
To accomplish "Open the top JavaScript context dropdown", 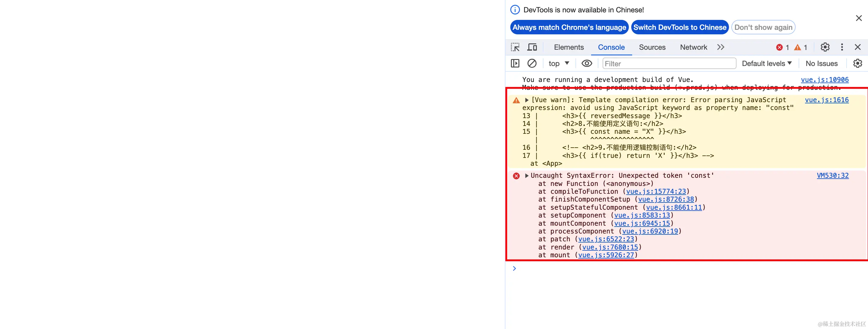I will 559,63.
